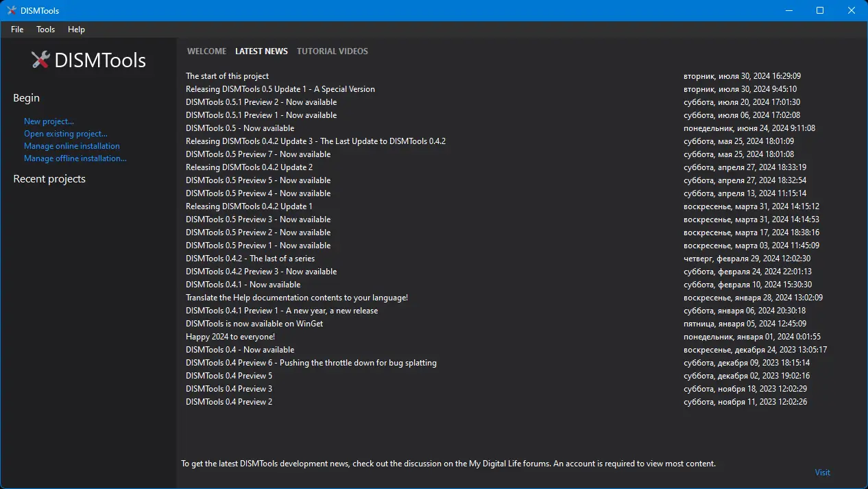Click the New project... link
This screenshot has width=868, height=489.
(49, 121)
